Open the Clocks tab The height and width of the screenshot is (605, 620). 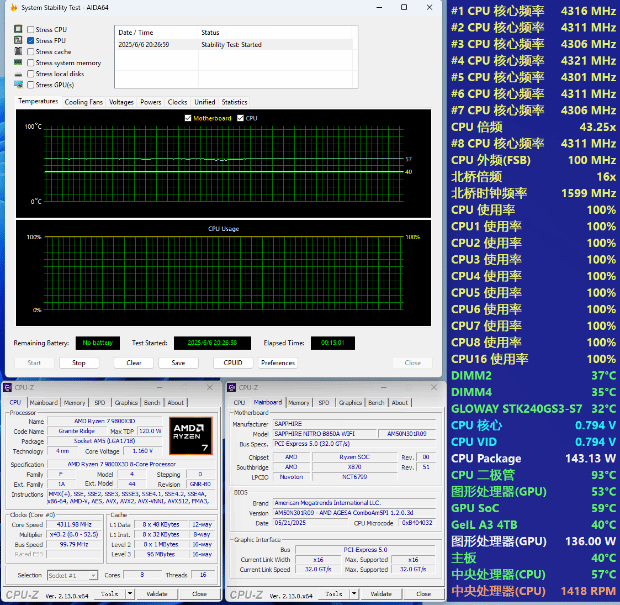click(x=178, y=102)
